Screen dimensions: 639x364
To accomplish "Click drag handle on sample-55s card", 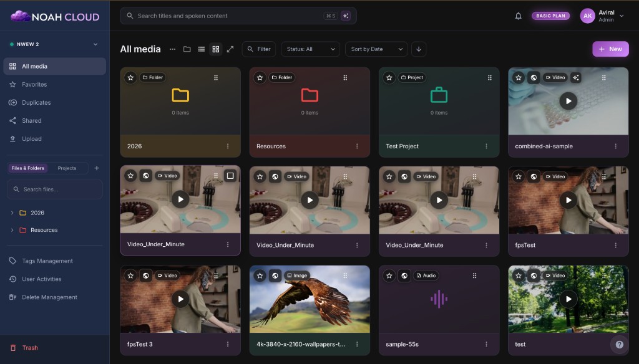I will (474, 275).
